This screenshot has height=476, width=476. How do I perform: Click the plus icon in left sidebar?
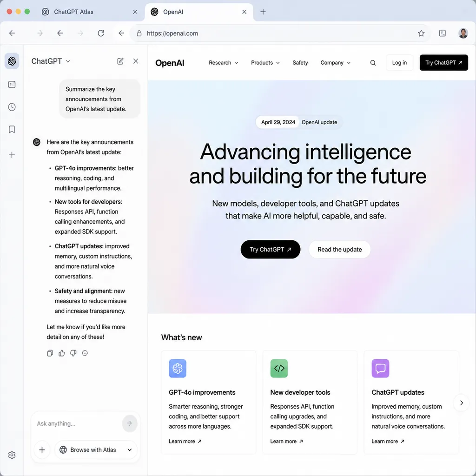(x=12, y=155)
